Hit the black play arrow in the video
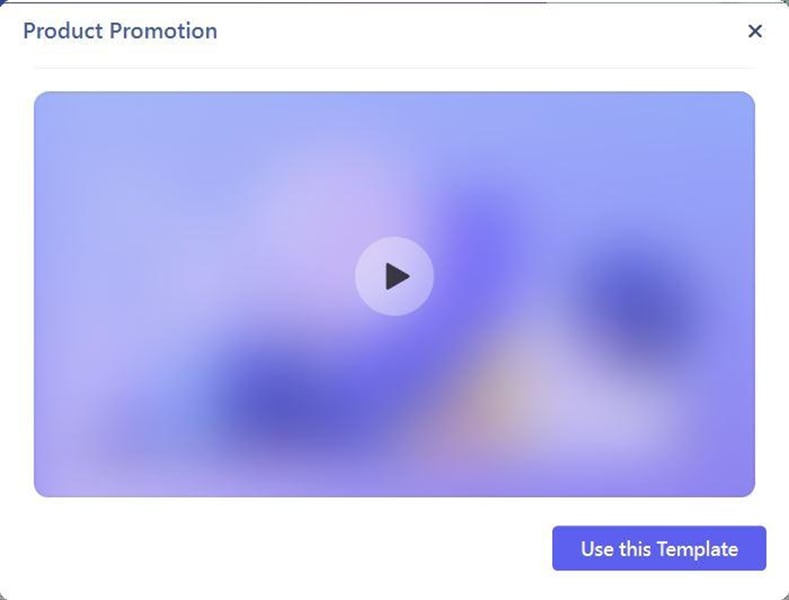The width and height of the screenshot is (789, 600). 397,276
